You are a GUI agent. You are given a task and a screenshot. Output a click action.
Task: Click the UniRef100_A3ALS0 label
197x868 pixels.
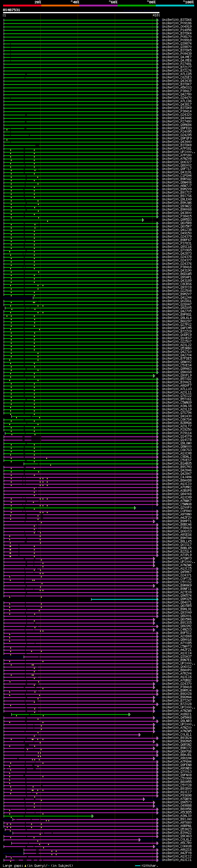tap(176, 816)
